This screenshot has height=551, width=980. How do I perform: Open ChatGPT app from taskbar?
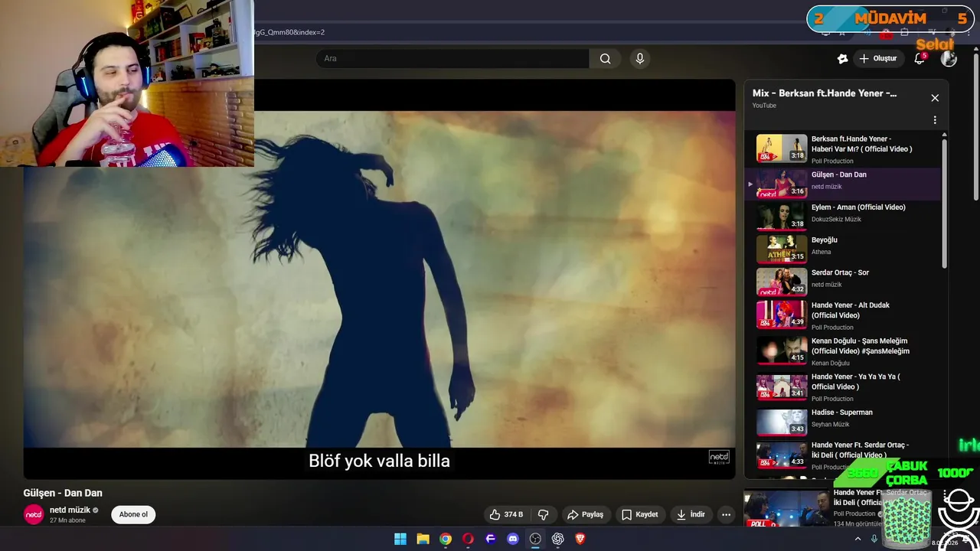(x=557, y=539)
